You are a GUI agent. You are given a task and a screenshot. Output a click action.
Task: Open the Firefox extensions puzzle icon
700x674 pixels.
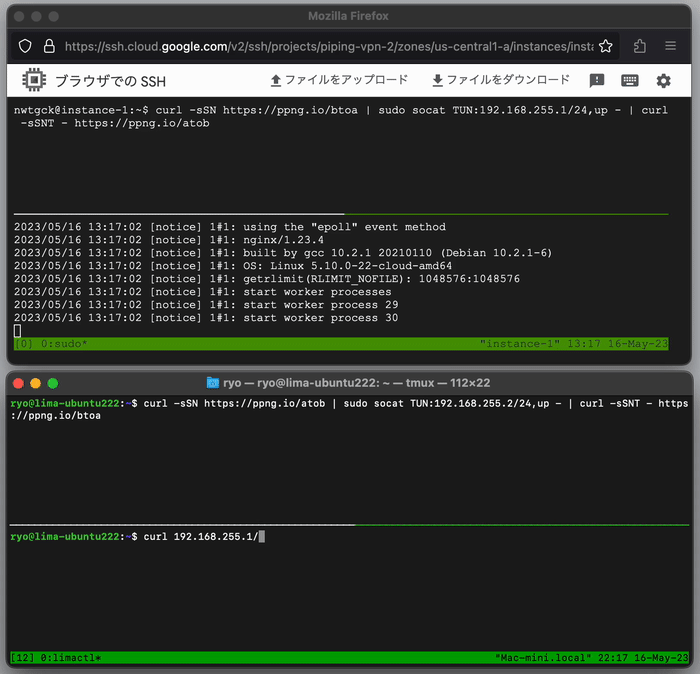pos(640,46)
